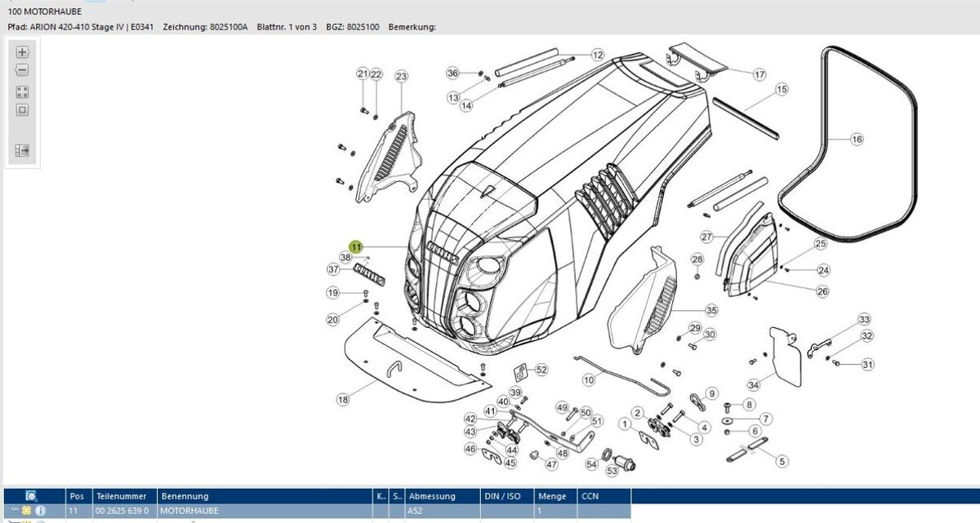The image size is (980, 523).
Task: Sort table by Teilenummer column header
Action: point(123,496)
